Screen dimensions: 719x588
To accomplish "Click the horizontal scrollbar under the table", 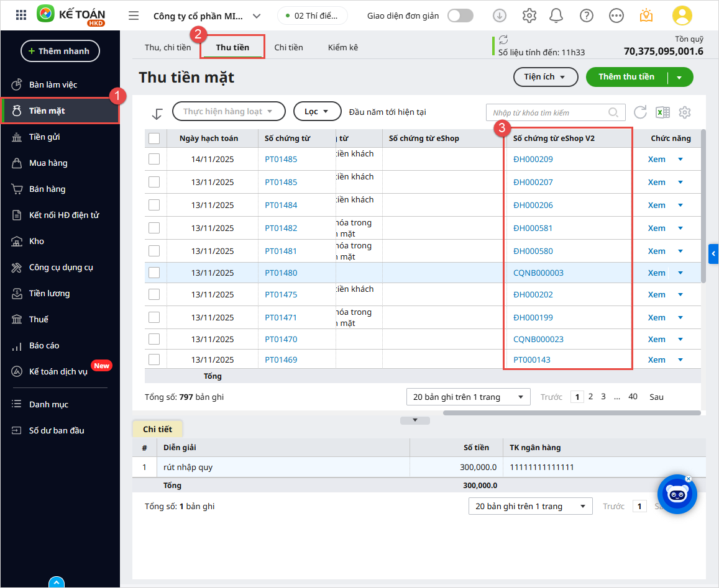I will 572,413.
